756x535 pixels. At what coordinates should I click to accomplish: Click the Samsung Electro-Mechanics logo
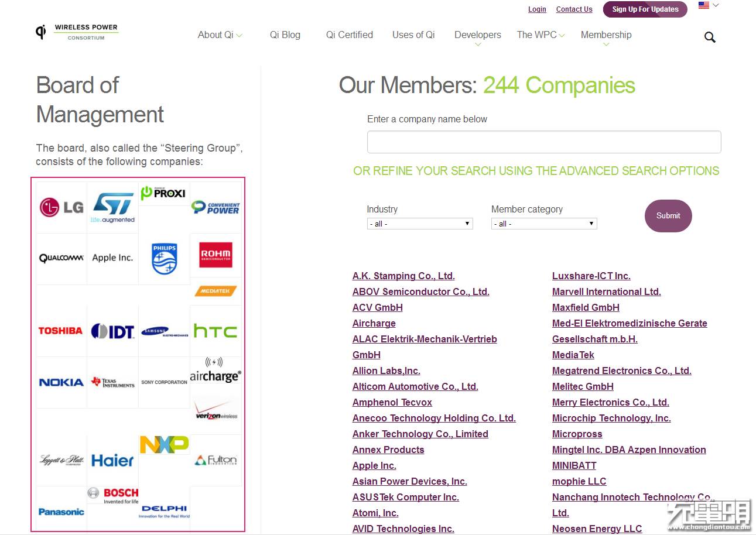(165, 331)
